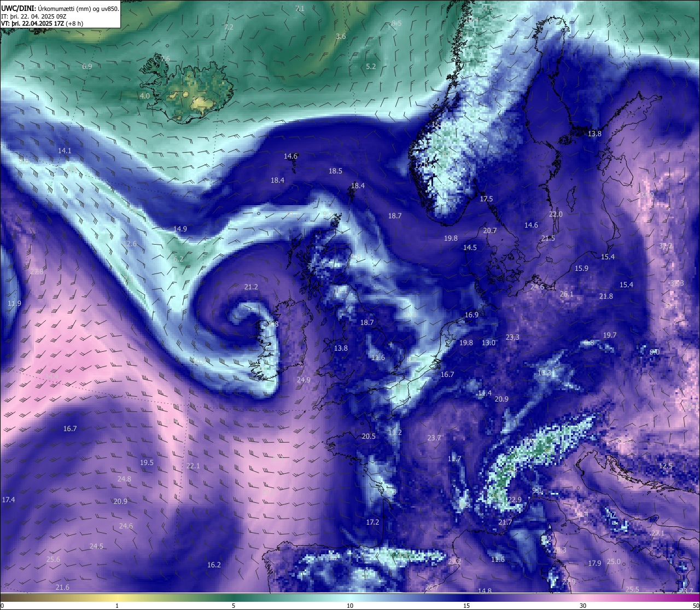Click the 22.0 value label

(x=556, y=214)
